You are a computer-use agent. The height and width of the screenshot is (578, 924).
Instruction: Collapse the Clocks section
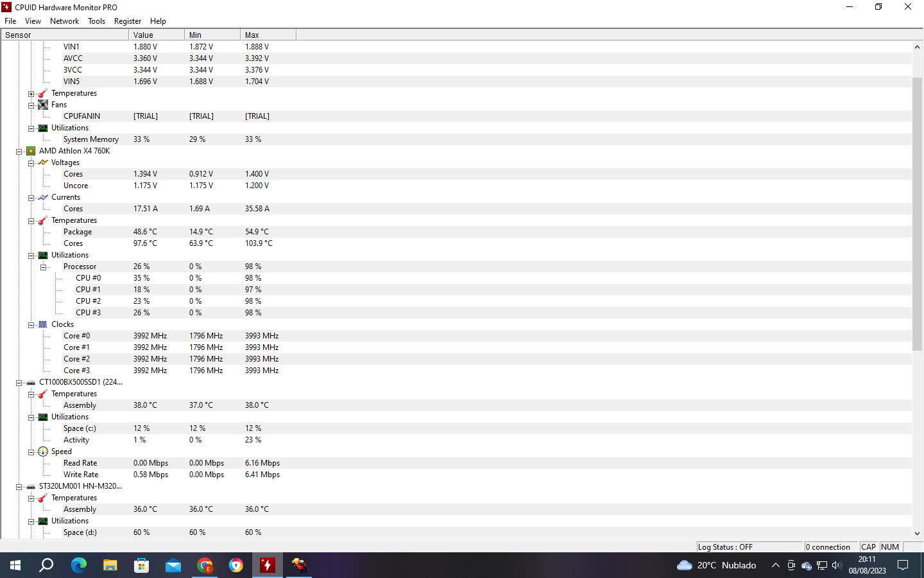pos(31,325)
